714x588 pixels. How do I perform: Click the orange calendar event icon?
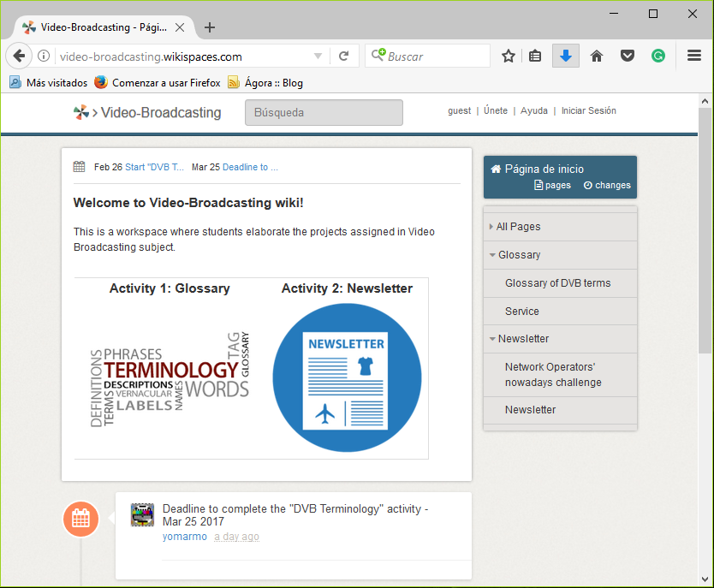80,518
